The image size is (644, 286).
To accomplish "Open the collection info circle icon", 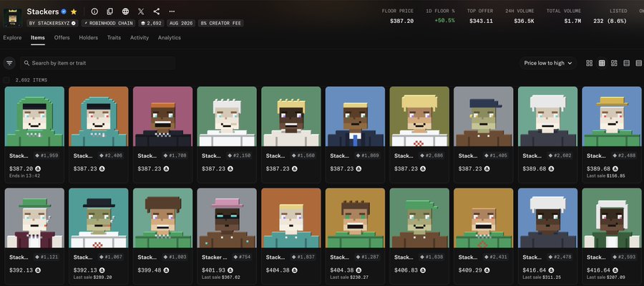I will (x=94, y=11).
